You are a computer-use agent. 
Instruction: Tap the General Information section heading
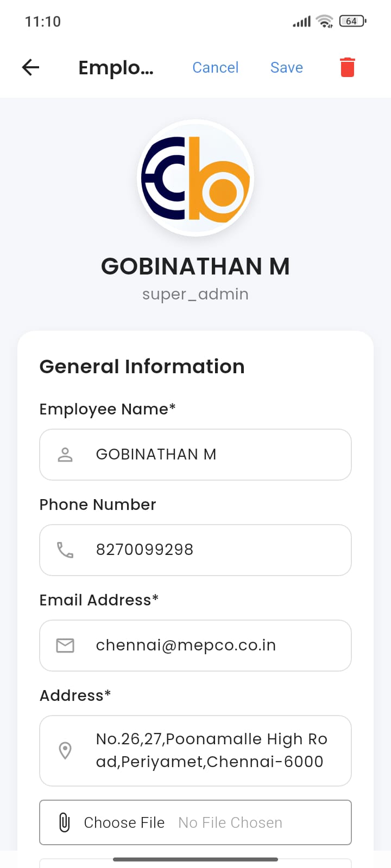click(142, 367)
